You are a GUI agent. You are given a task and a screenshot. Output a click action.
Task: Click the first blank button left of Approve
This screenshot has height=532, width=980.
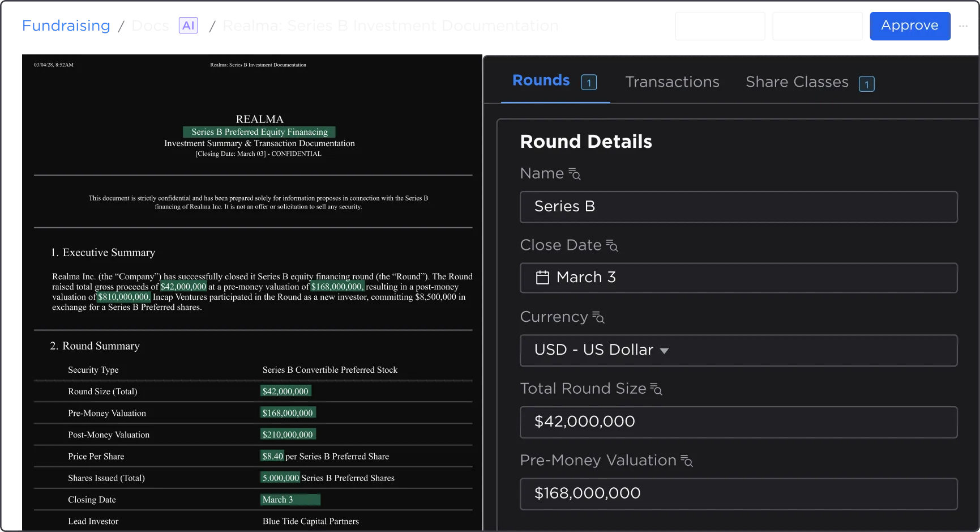click(720, 26)
